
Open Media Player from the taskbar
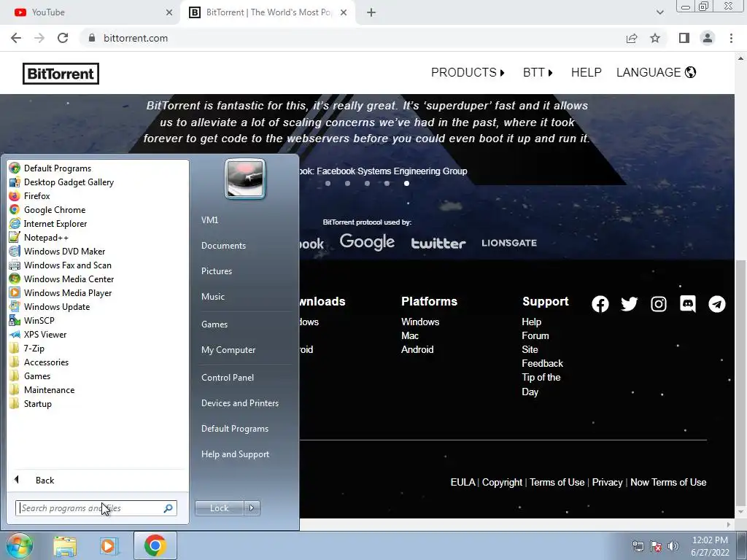(109, 546)
